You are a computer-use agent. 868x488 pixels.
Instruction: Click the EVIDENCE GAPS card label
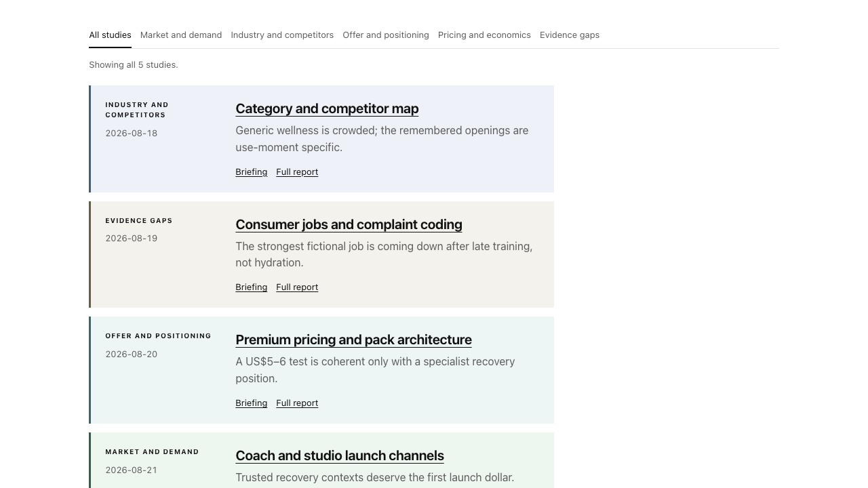pyautogui.click(x=139, y=221)
